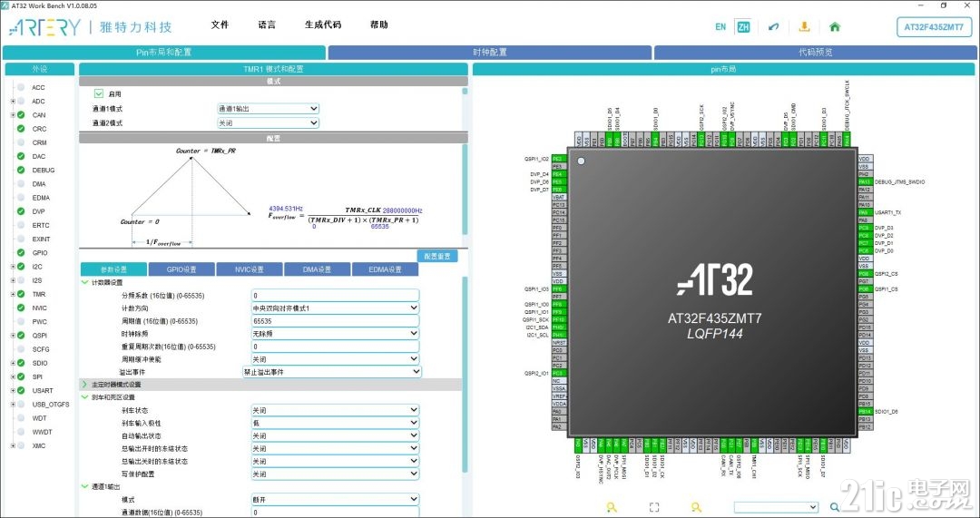
Task: Click the WDT grey status icon
Action: pyautogui.click(x=21, y=418)
